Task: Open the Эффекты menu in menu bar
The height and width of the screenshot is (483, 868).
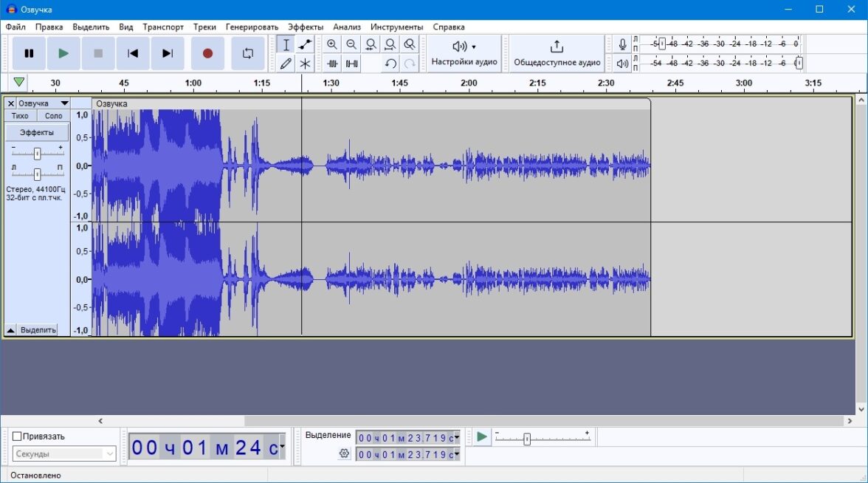Action: pyautogui.click(x=305, y=27)
